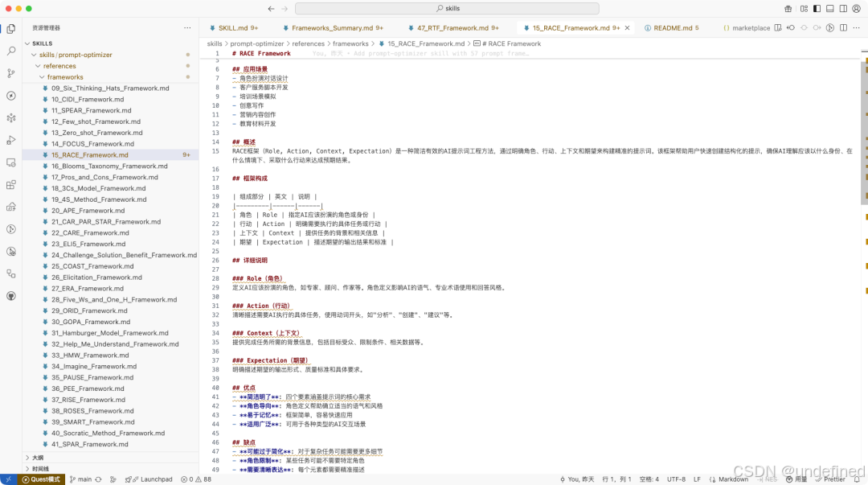Screen dimensions: 868x485
Task: Expand the 大纲 outline section
Action: coord(35,458)
